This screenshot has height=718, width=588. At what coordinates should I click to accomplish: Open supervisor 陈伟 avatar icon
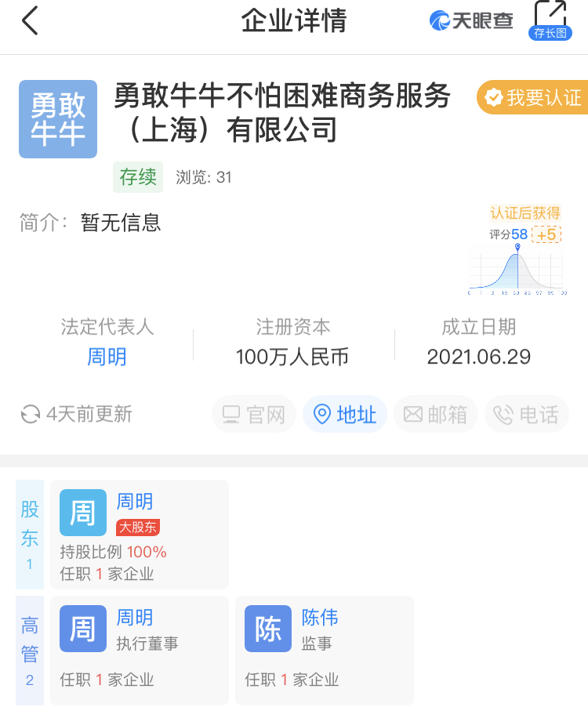[267, 629]
